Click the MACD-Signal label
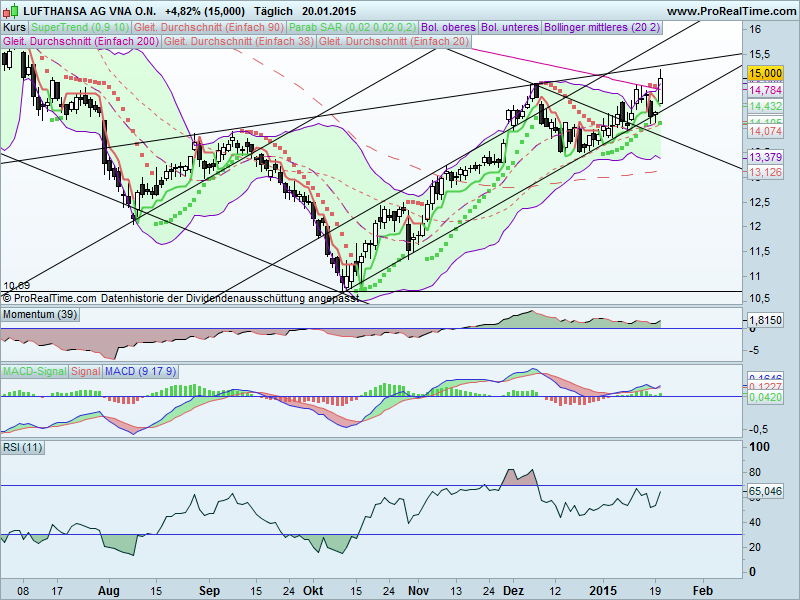This screenshot has height=600, width=800. 35,371
